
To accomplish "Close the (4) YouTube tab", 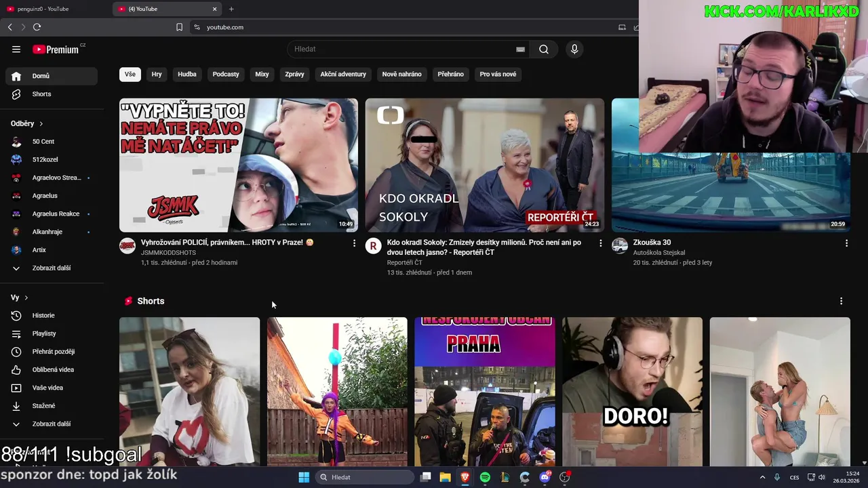I will click(215, 9).
